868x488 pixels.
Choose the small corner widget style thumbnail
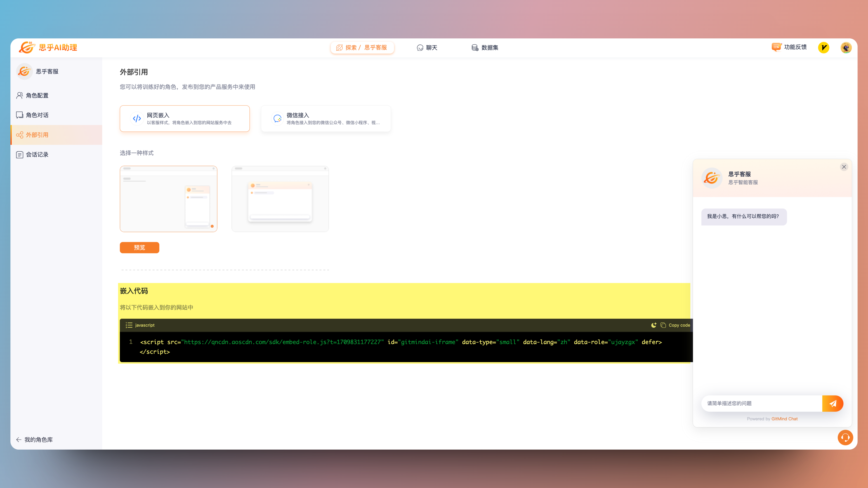point(168,199)
